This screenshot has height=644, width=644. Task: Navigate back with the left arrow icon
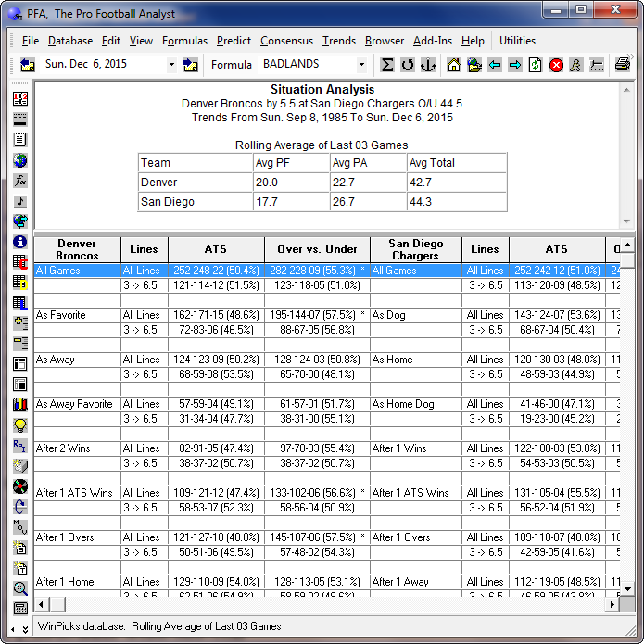[495, 65]
